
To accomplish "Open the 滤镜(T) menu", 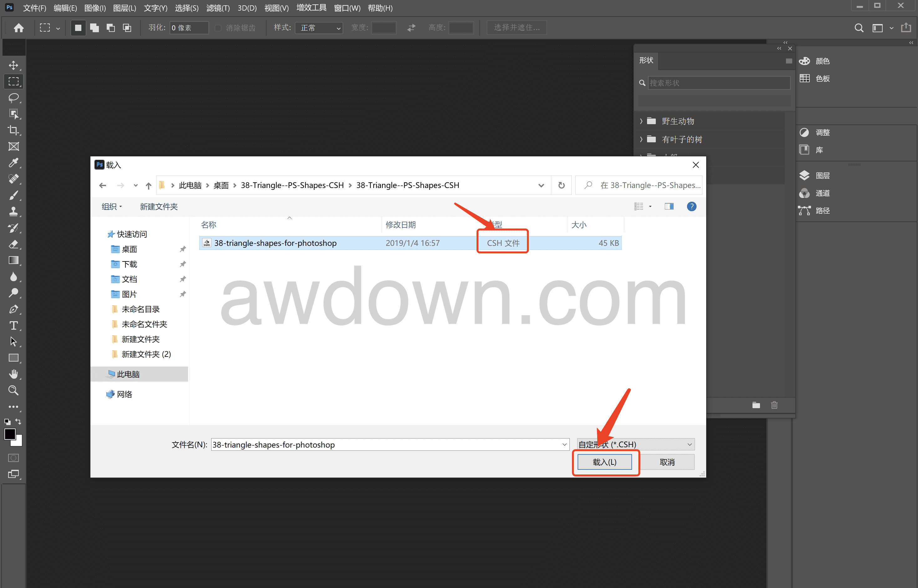I will coord(218,8).
